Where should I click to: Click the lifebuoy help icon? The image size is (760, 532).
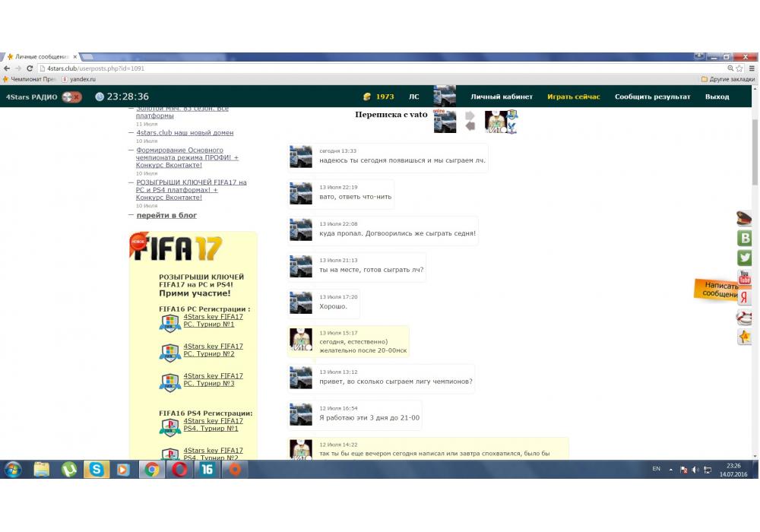coord(745,317)
